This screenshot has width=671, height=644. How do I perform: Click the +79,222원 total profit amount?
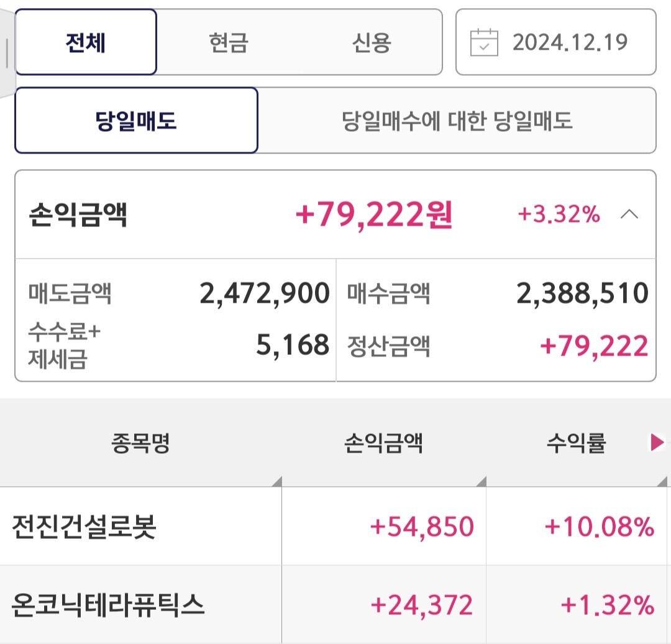[374, 215]
